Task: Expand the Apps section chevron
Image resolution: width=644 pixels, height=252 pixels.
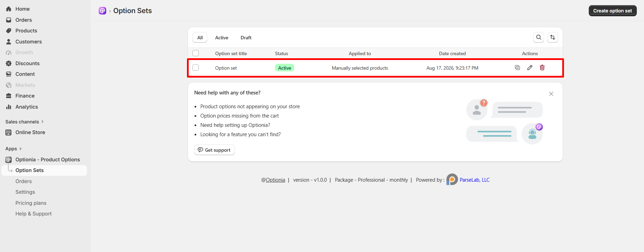Action: click(20, 149)
